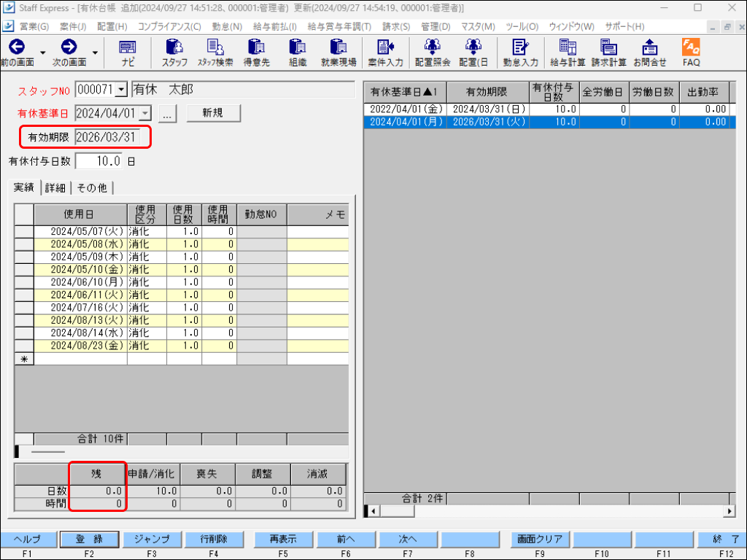This screenshot has height=560, width=747.
Task: Open the 勤怠入力 toolbar icon
Action: coord(520,52)
